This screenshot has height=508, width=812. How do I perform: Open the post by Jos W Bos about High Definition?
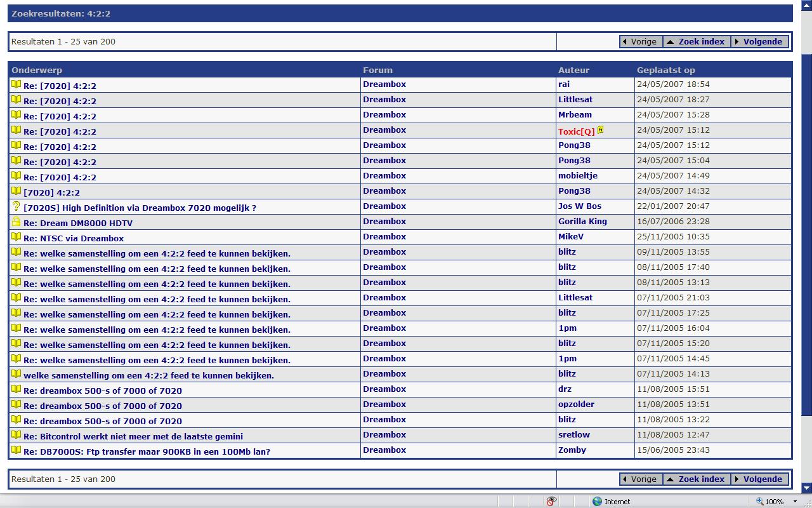[140, 208]
